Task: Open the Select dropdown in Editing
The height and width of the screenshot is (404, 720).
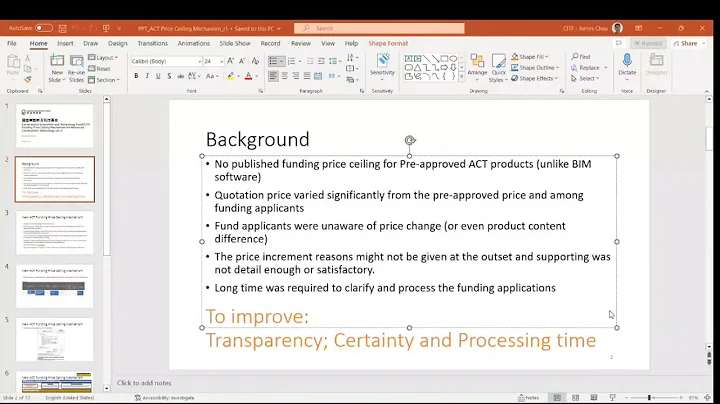Action: click(x=585, y=79)
